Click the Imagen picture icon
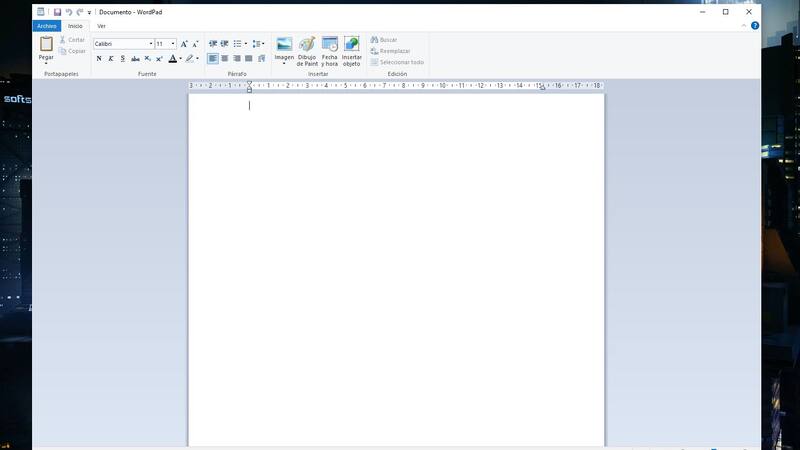This screenshot has height=450, width=800. tap(284, 44)
